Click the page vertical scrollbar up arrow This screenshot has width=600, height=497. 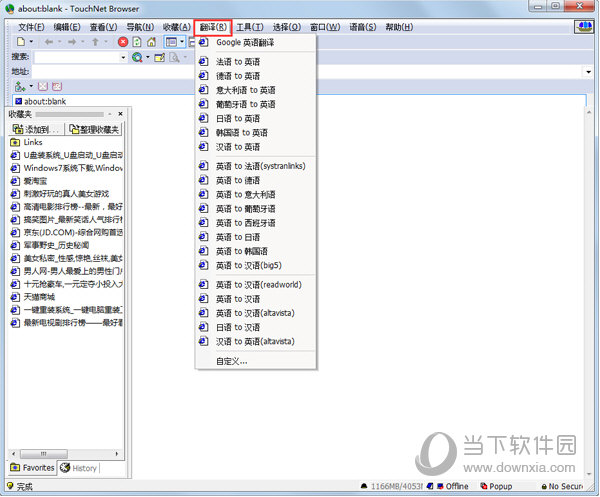pos(589,112)
